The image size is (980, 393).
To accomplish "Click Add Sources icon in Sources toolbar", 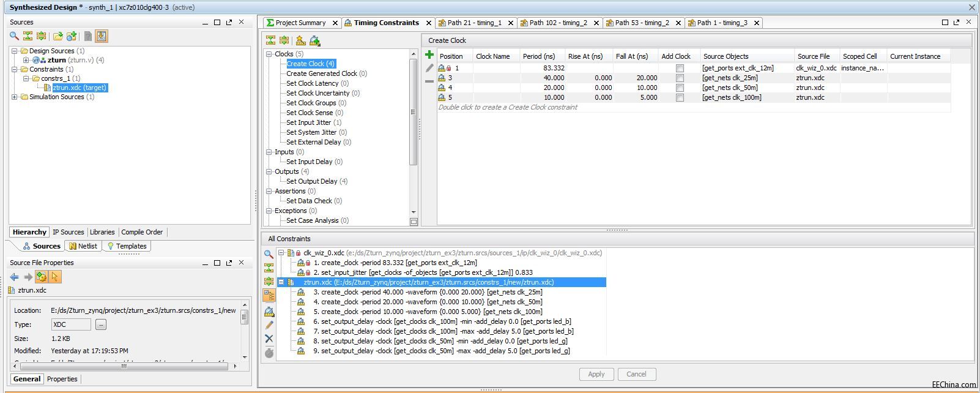I will (x=72, y=36).
